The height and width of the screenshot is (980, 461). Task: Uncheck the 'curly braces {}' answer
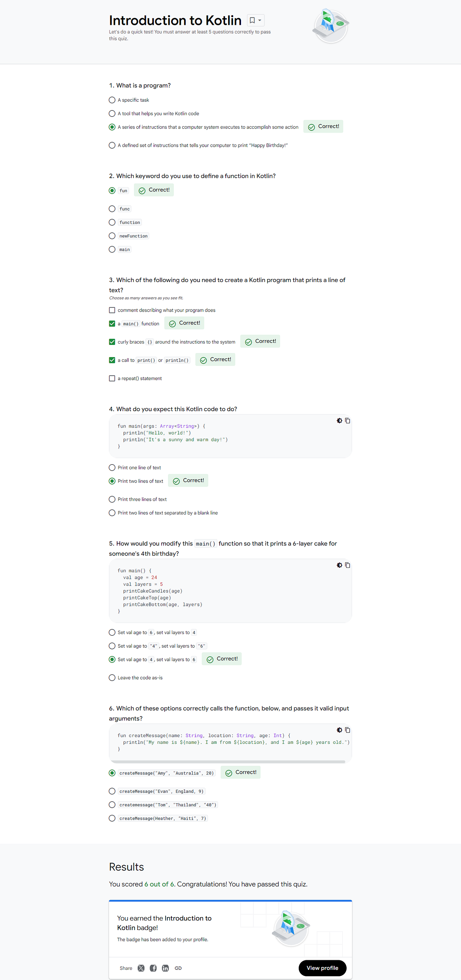(112, 342)
